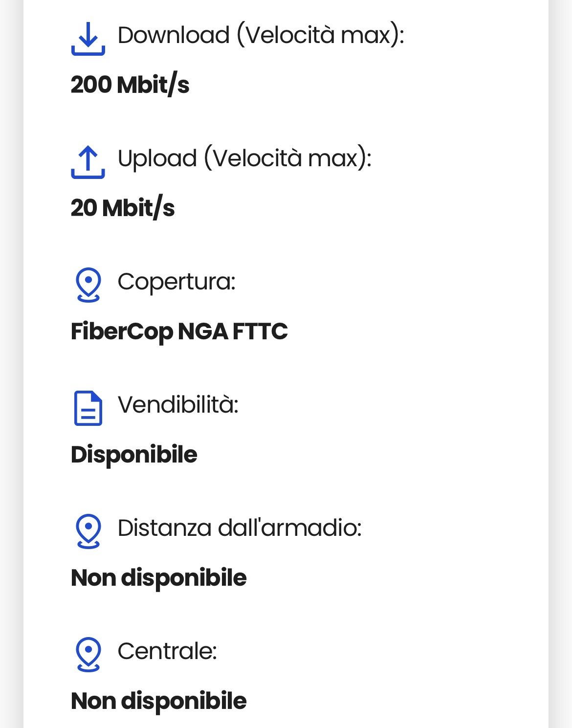
Task: Click the Distanza dall'armadio label
Action: point(240,528)
